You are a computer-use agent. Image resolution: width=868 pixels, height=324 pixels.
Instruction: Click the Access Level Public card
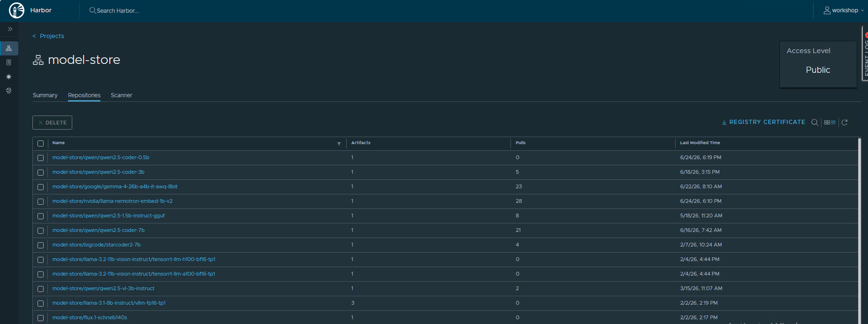coord(818,65)
